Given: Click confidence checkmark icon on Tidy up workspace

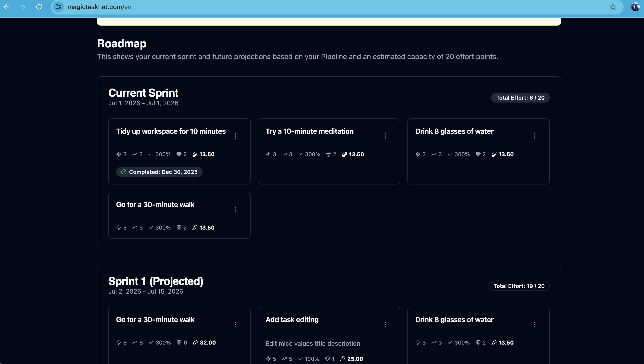Looking at the screenshot, I should 151,154.
